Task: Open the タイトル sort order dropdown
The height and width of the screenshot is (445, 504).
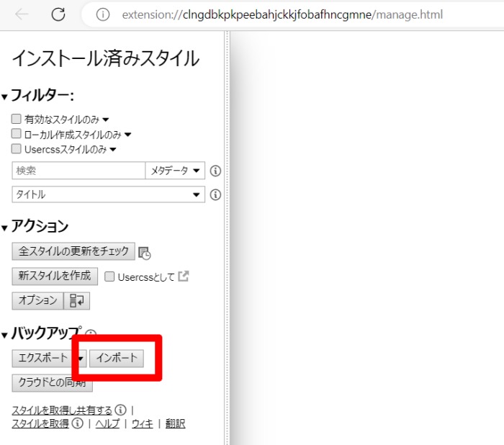Action: [x=108, y=194]
